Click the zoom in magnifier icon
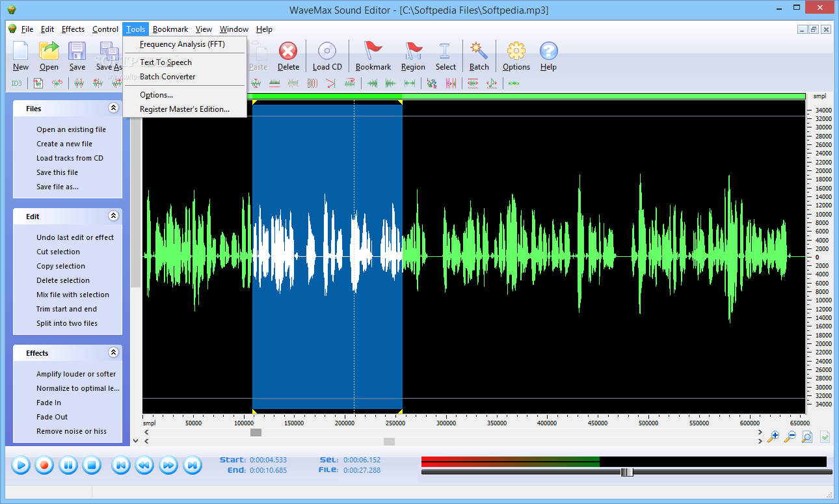839x504 pixels. [773, 436]
